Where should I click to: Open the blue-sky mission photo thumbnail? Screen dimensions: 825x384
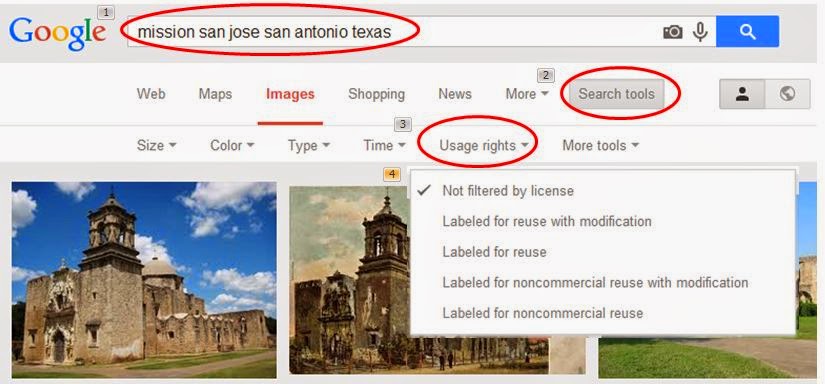[x=144, y=280]
